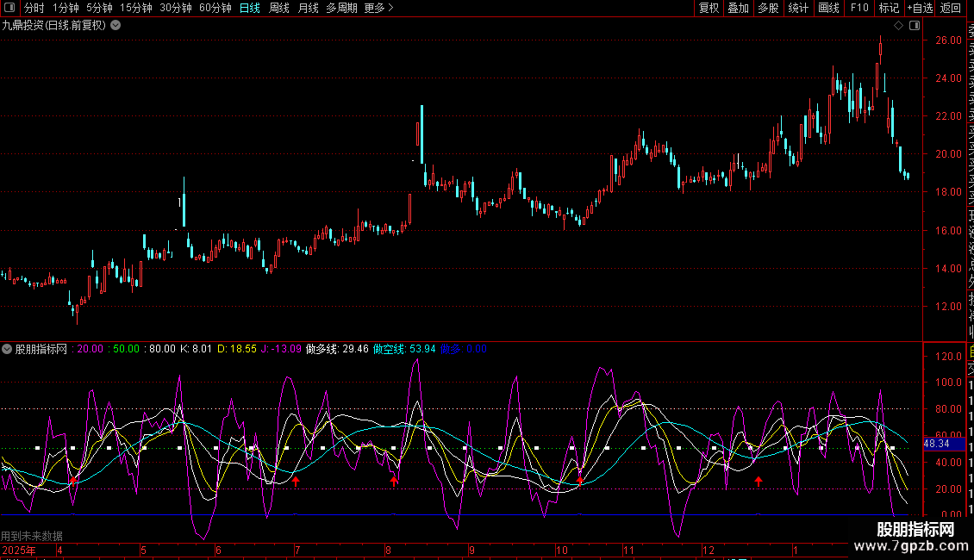Image resolution: width=974 pixels, height=560 pixels.
Task: Expand the 更多 period options
Action: point(378,8)
